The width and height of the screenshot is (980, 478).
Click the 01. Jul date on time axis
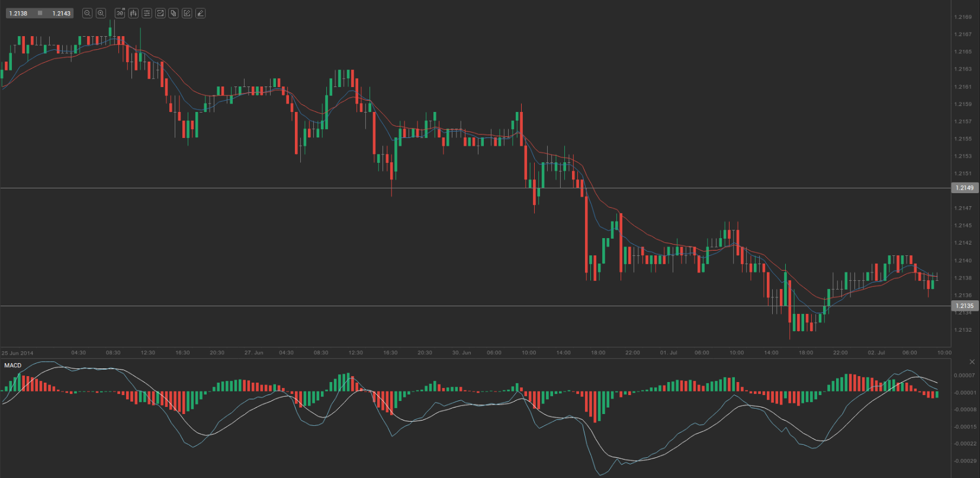(x=669, y=352)
